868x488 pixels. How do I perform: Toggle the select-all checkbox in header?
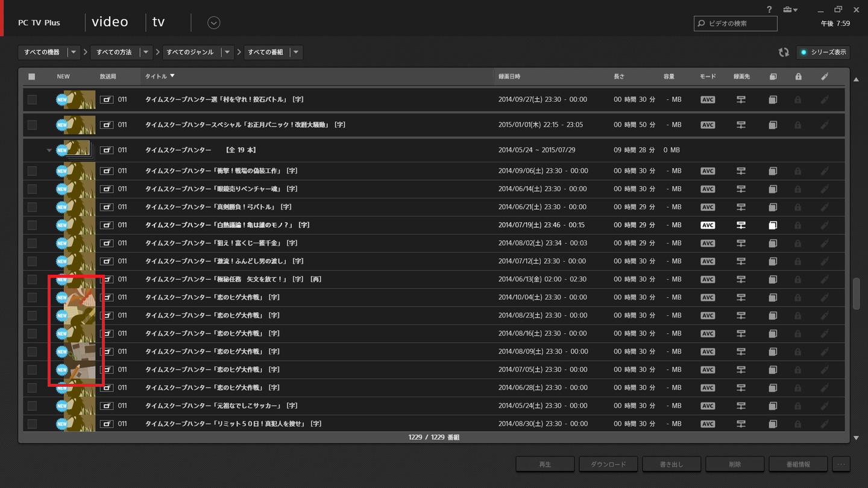click(32, 77)
